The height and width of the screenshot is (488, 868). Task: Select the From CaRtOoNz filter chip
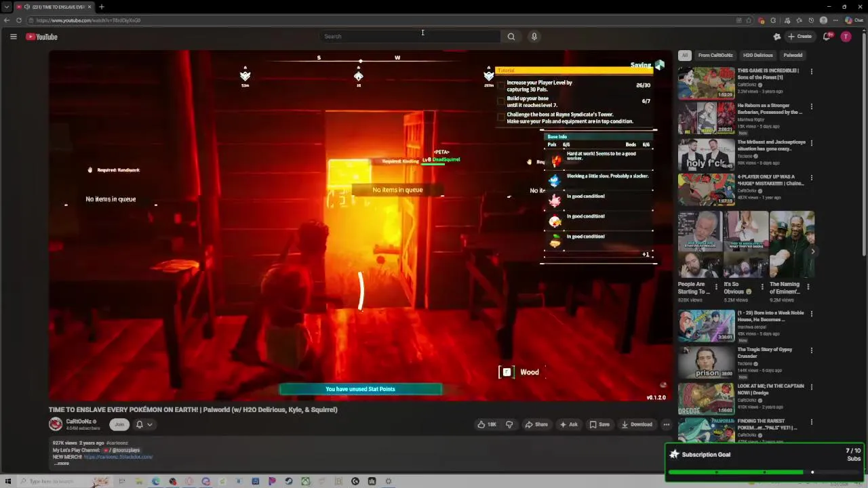pos(715,56)
